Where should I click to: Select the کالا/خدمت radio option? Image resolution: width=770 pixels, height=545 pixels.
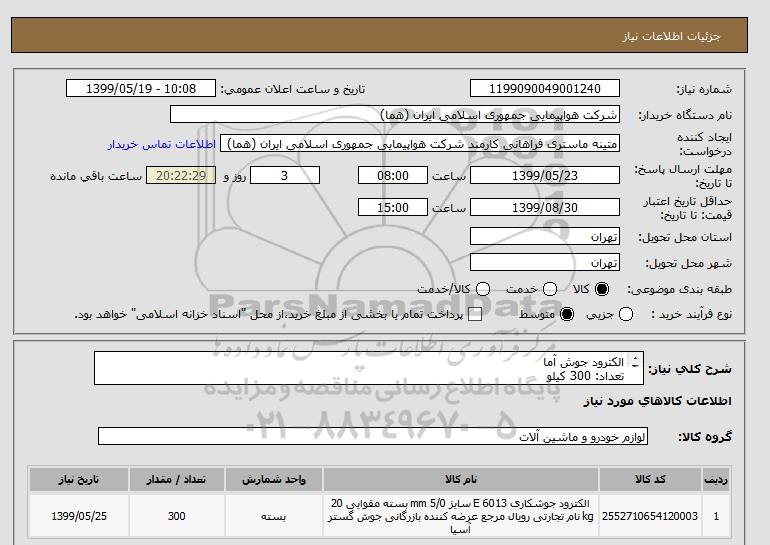pos(483,289)
